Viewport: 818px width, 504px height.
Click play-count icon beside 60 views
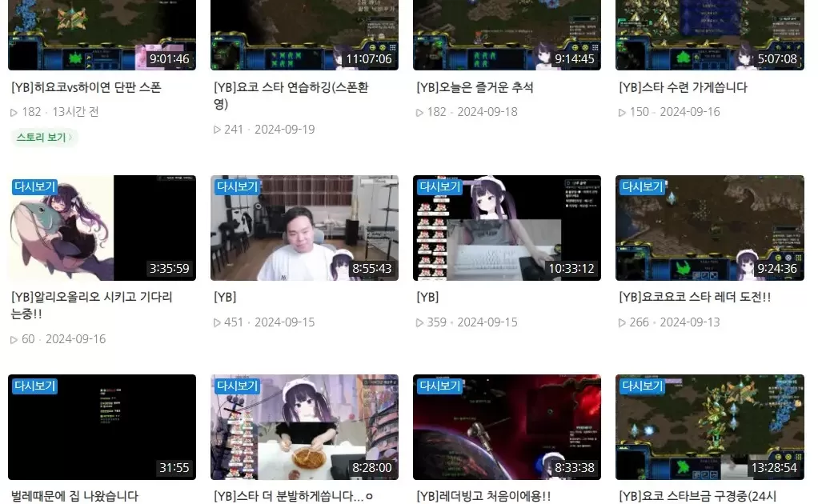[14, 339]
